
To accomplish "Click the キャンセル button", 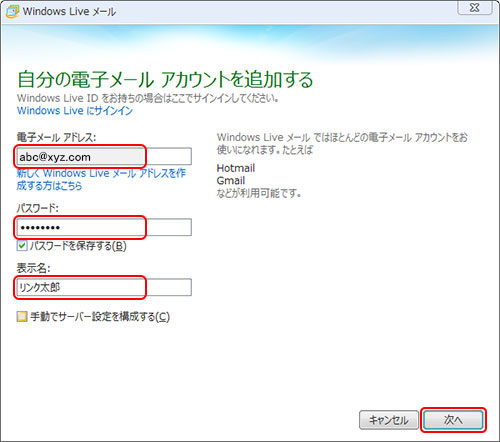I will click(389, 420).
